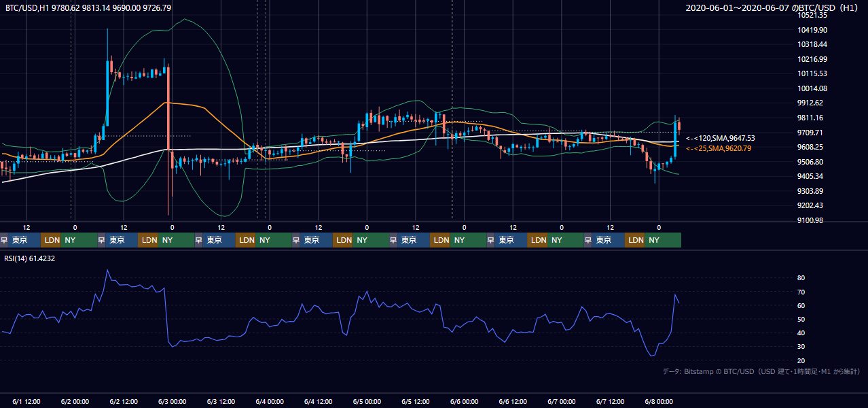Click price axis value 9405.34

(811, 176)
